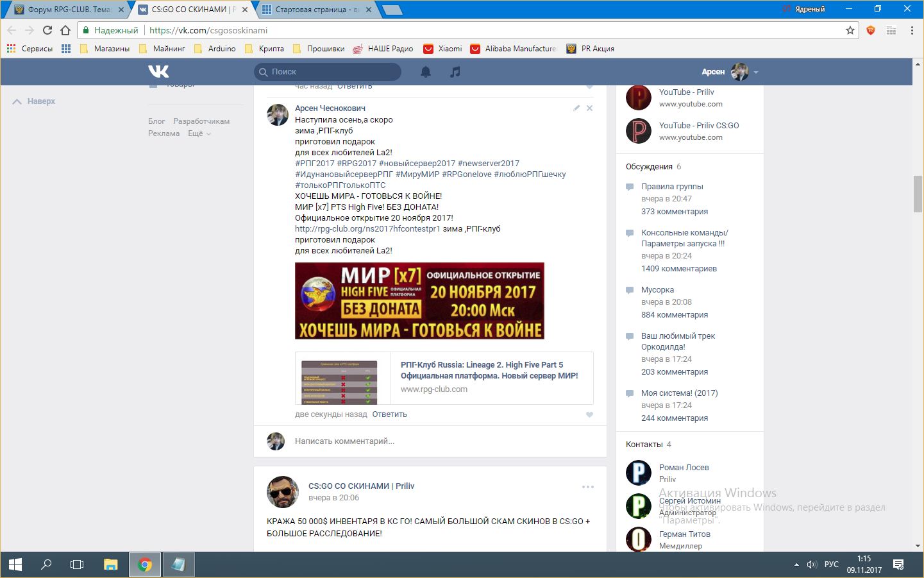Open CS:GO СО СКИНАМИ | Priliv post author
Screen dimensions: 924x578
[361, 486]
